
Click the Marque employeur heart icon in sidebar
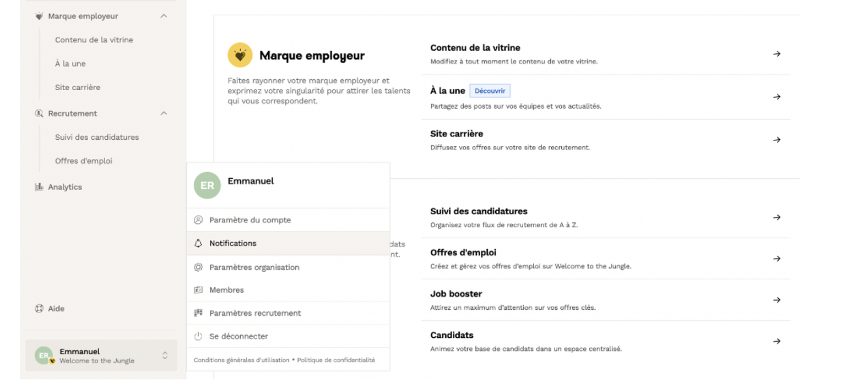pos(39,17)
